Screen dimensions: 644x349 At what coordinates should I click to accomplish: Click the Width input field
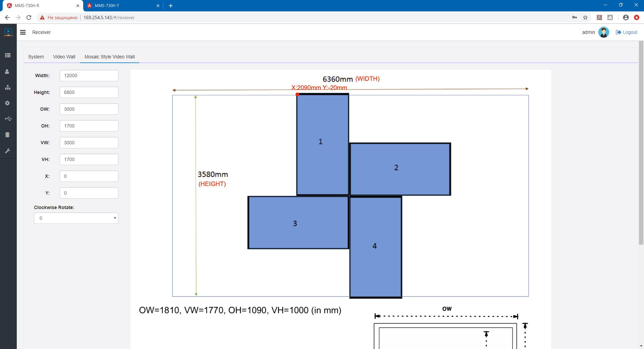pos(89,76)
